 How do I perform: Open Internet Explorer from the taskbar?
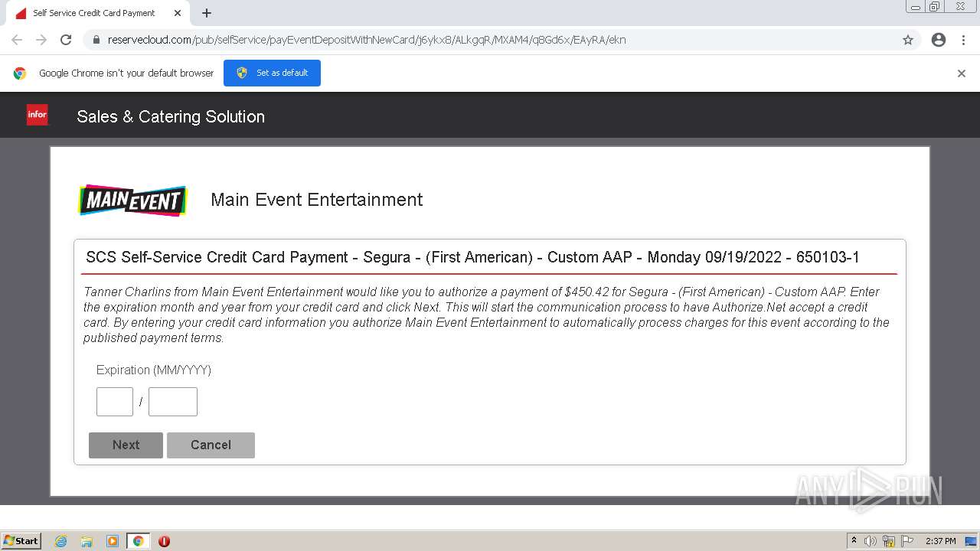[x=60, y=541]
